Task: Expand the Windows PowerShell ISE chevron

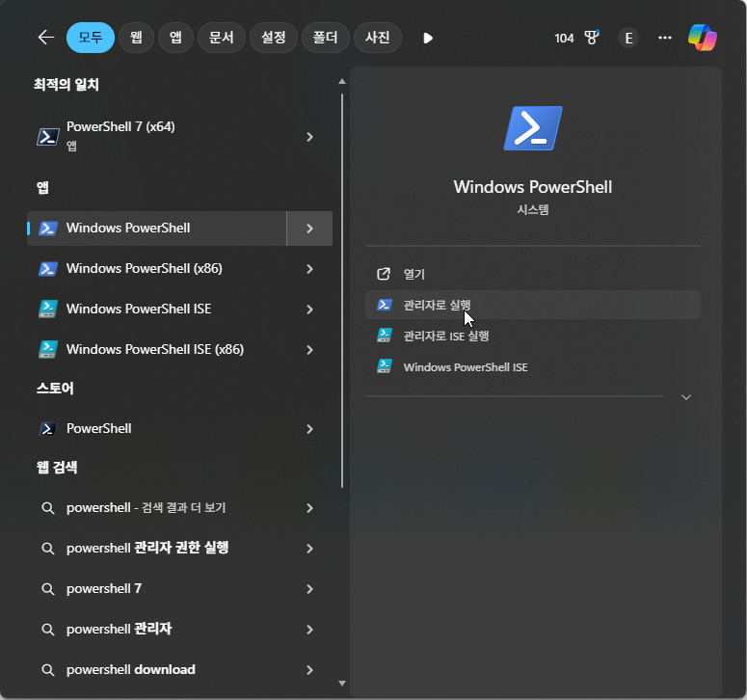Action: [309, 310]
